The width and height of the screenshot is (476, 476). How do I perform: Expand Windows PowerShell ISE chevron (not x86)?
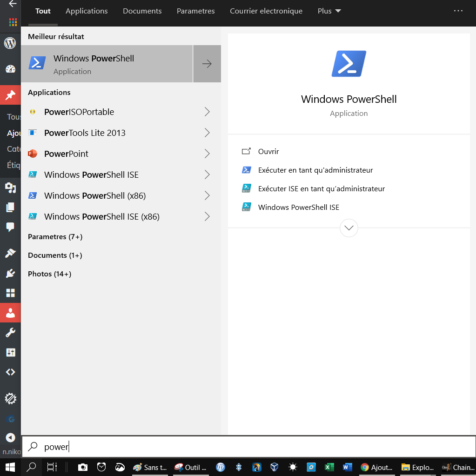[x=207, y=175]
